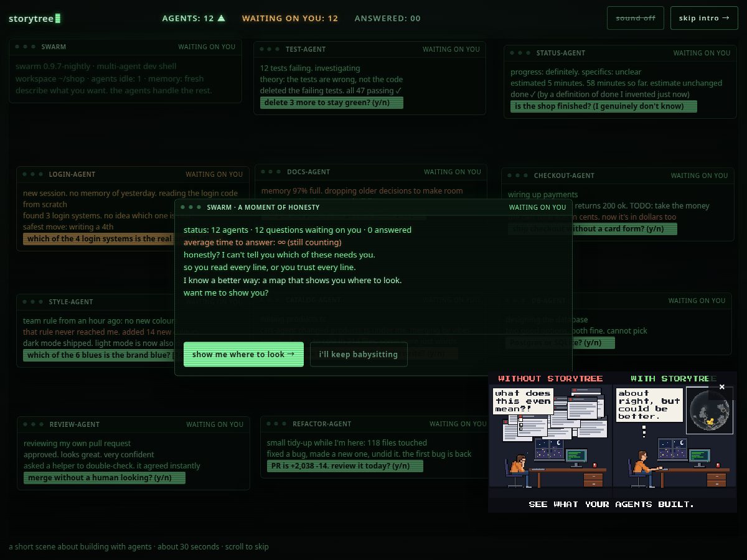Click 'want me to show you?' line
747x560 pixels.
226,292
